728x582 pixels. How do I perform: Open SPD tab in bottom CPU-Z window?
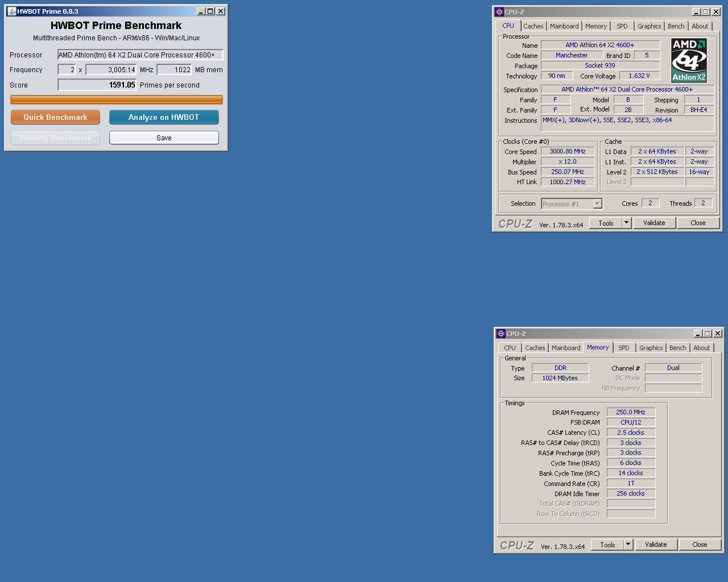point(624,348)
